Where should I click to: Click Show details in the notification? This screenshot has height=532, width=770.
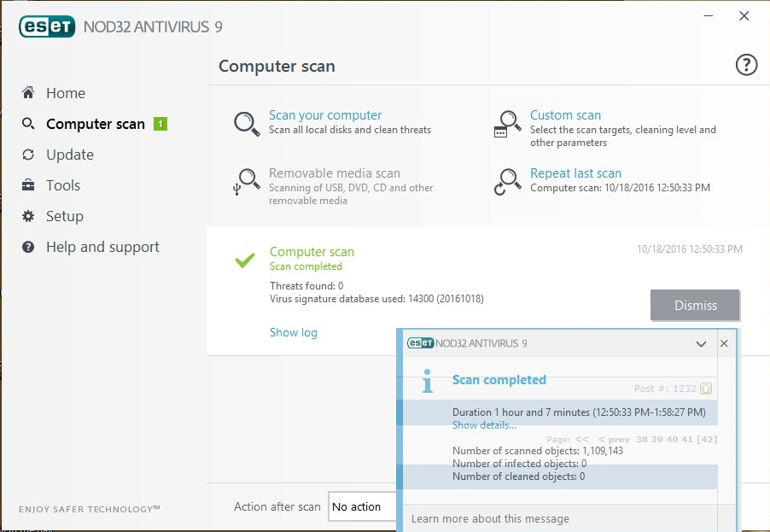[x=484, y=425]
